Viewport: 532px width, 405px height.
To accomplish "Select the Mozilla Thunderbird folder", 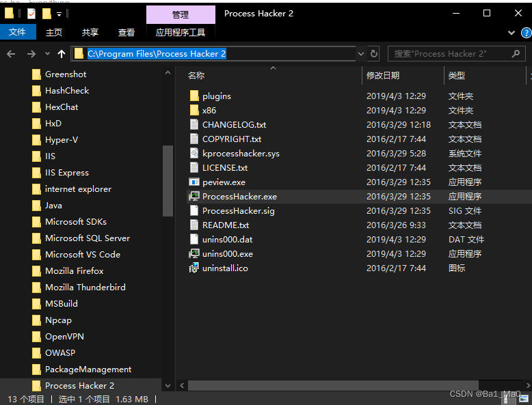I will [85, 288].
